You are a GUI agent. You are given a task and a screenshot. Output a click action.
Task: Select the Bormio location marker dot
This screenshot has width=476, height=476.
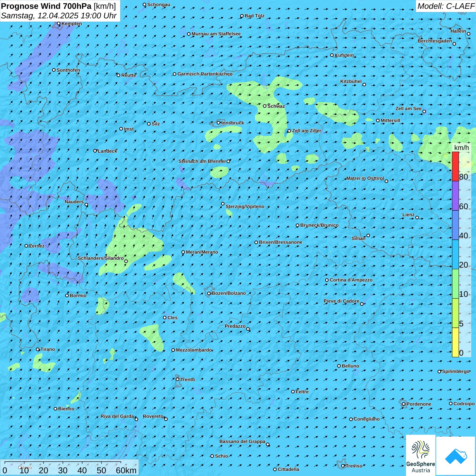point(67,295)
